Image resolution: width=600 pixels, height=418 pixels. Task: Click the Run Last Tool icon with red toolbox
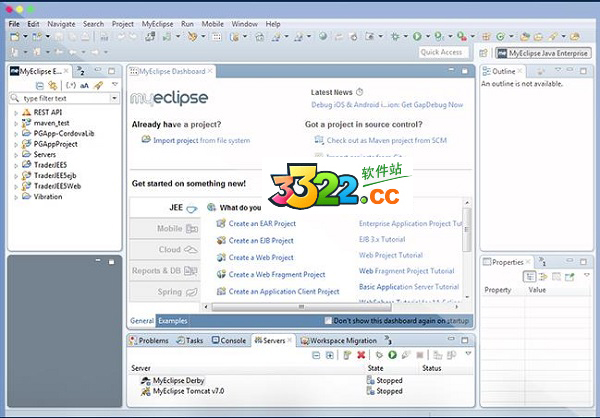point(462,36)
